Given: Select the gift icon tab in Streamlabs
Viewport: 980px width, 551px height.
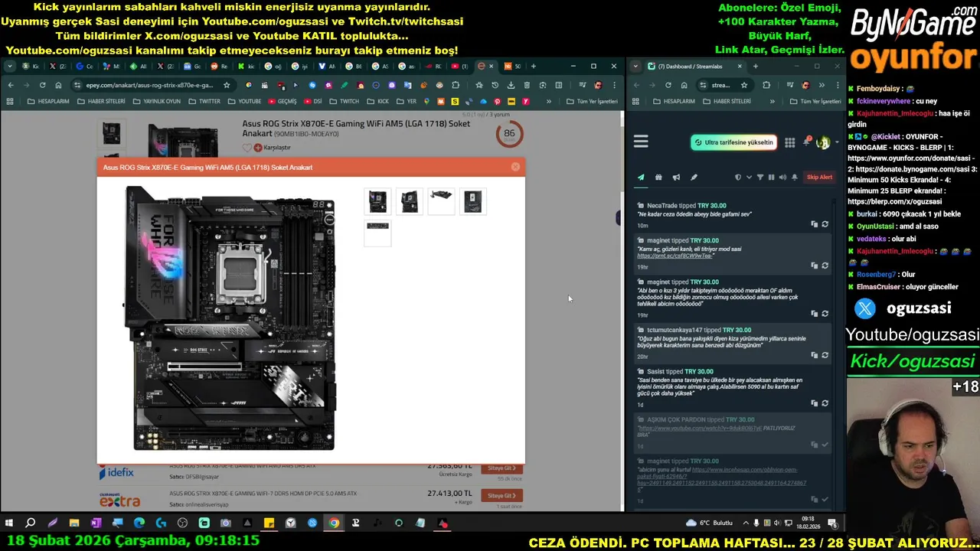Looking at the screenshot, I should point(658,178).
